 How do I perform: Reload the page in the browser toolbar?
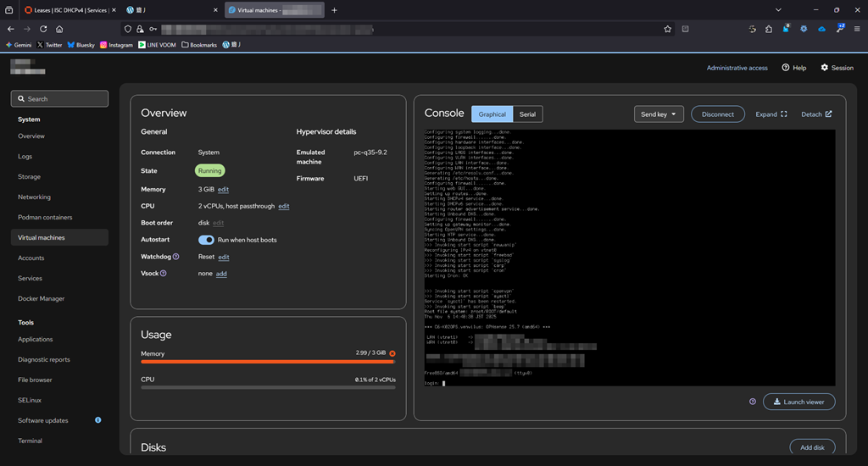(43, 29)
